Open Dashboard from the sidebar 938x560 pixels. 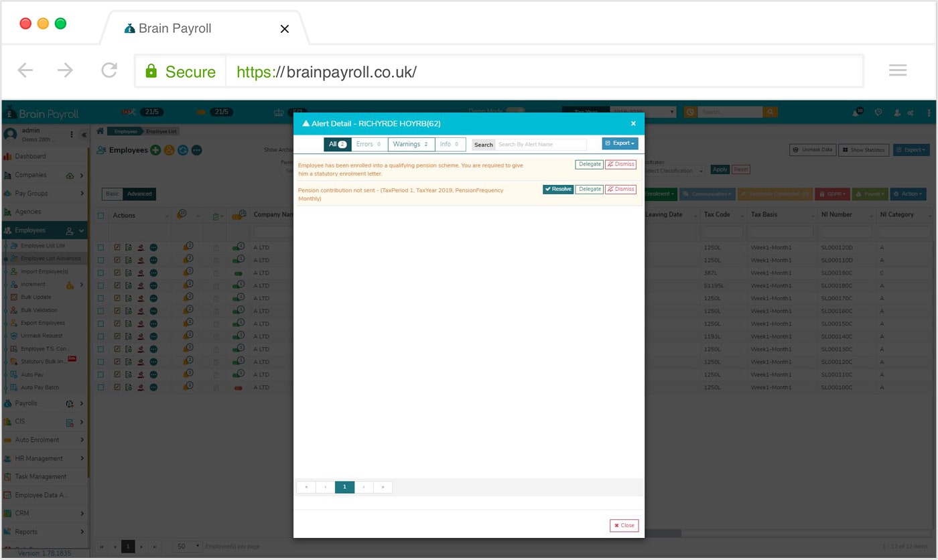pyautogui.click(x=31, y=157)
